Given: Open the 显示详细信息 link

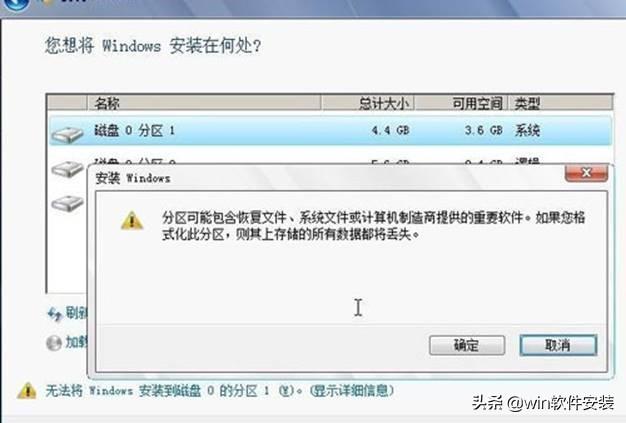Looking at the screenshot, I should (x=352, y=390).
